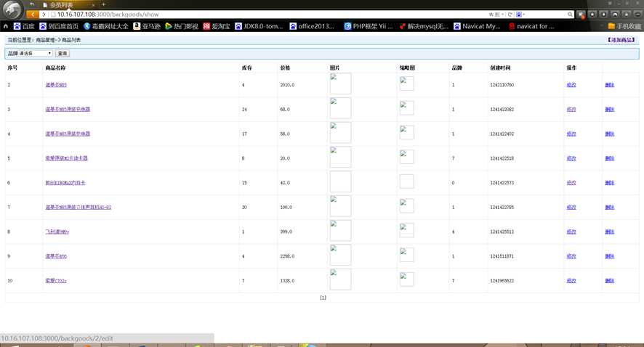Screen dimensions: 644x347
Task: Open product link in row 3
Action: coord(68,109)
